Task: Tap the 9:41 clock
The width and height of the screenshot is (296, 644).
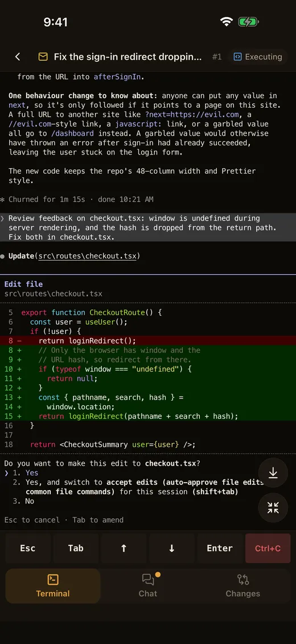Action: 56,22
